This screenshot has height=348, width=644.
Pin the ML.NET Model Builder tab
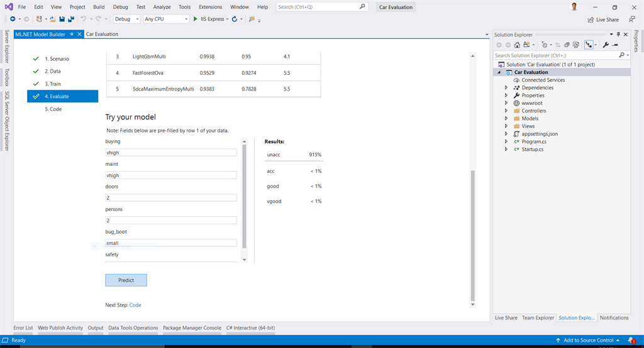(x=72, y=34)
